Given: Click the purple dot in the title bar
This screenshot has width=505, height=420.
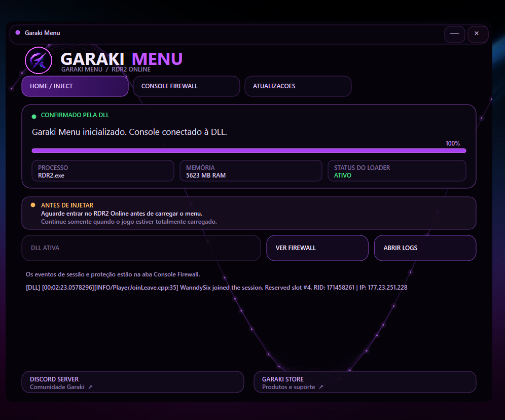Looking at the screenshot, I should point(18,32).
